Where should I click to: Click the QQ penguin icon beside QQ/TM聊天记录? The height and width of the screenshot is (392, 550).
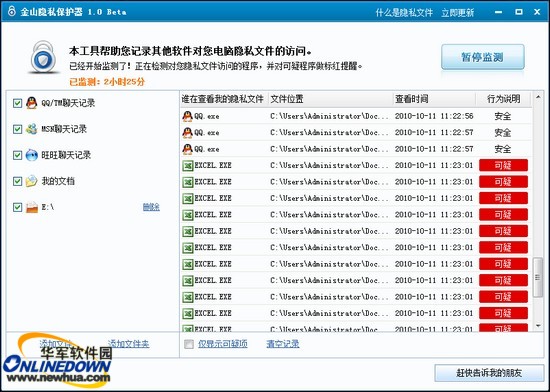(32, 103)
